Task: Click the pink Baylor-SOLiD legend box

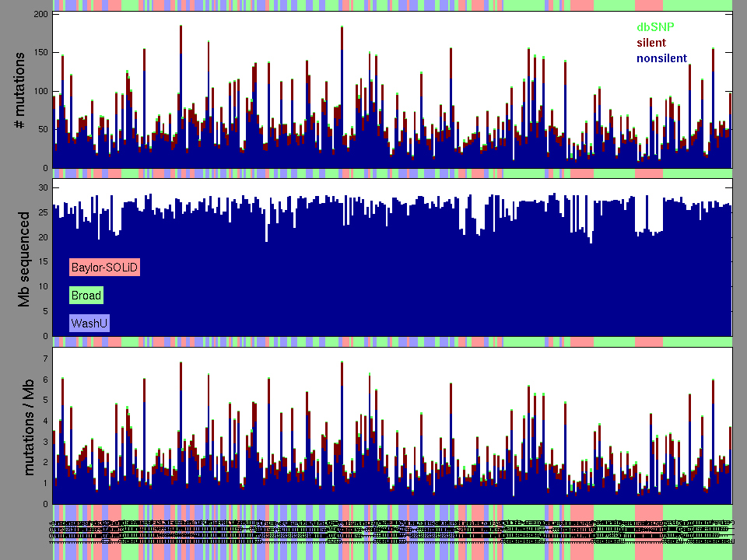Action: [104, 268]
